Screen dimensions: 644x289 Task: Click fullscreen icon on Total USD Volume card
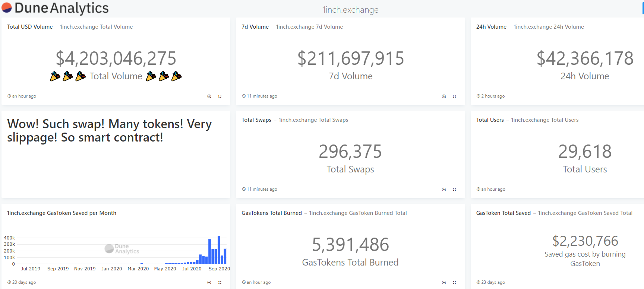click(x=220, y=96)
